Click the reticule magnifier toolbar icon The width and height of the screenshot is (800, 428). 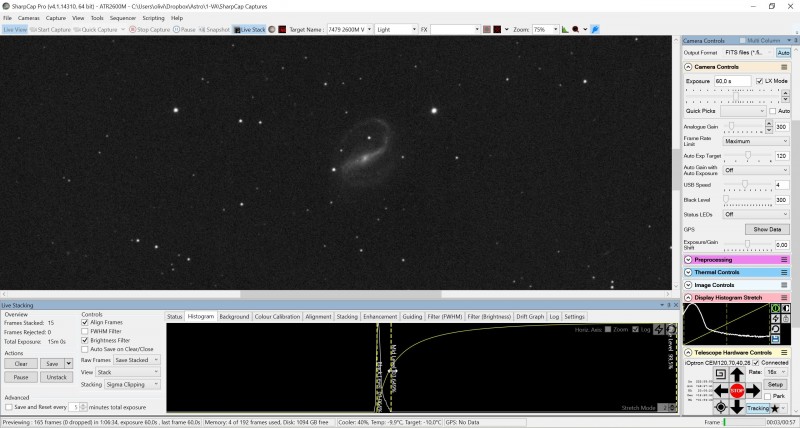pyautogui.click(x=576, y=30)
